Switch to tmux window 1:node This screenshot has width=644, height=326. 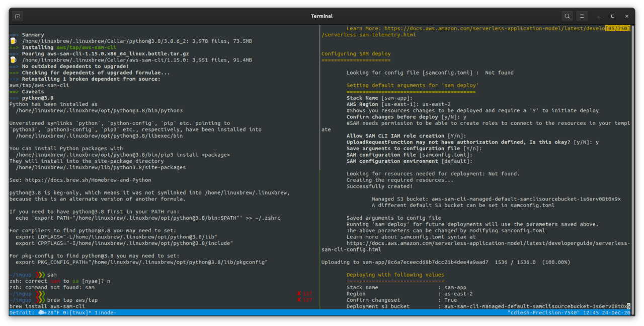pyautogui.click(x=105, y=313)
